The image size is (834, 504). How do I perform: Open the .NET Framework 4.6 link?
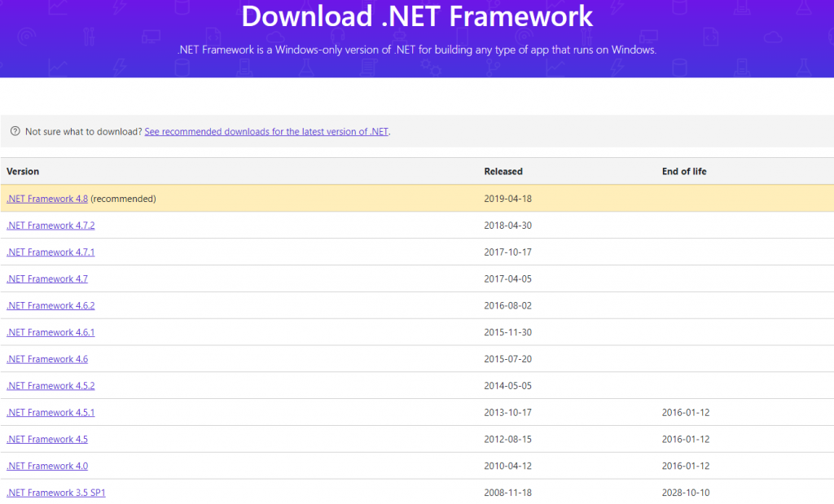[x=46, y=359]
